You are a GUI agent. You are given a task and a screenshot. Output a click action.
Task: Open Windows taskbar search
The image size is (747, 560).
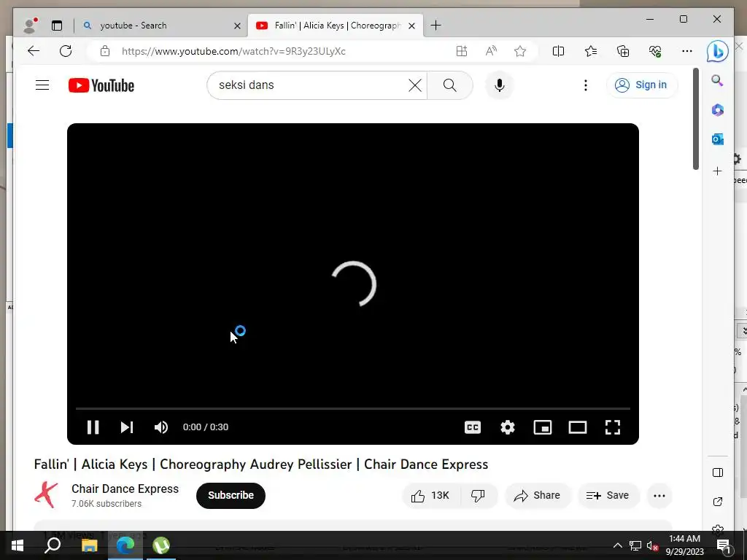click(x=53, y=545)
